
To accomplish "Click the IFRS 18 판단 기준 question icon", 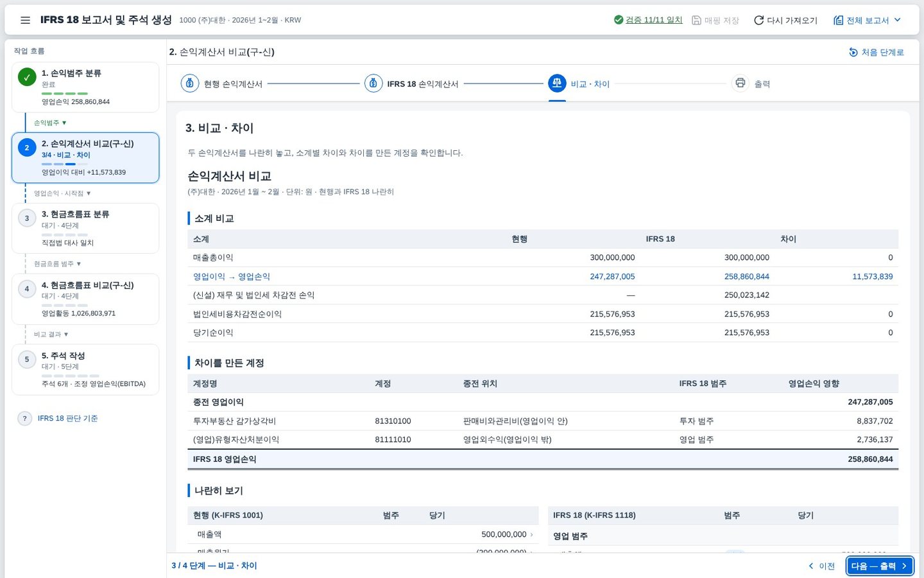I will coord(24,418).
